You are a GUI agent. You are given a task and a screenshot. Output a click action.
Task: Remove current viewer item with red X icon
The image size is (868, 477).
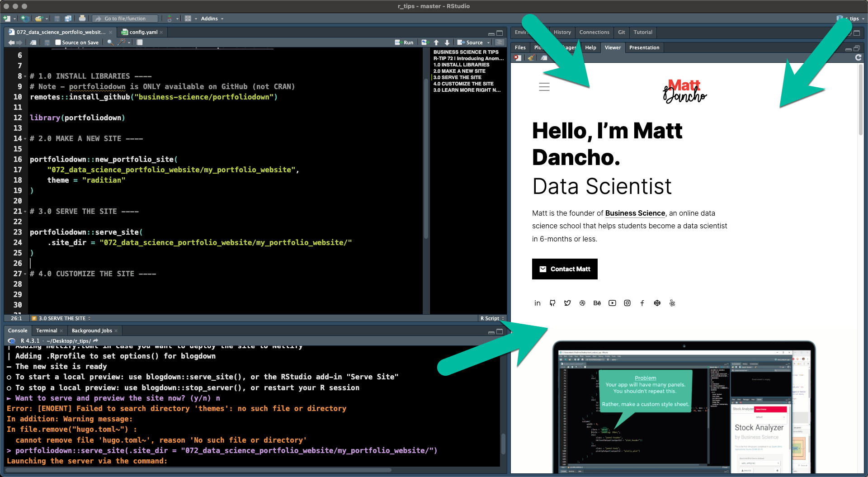point(518,57)
